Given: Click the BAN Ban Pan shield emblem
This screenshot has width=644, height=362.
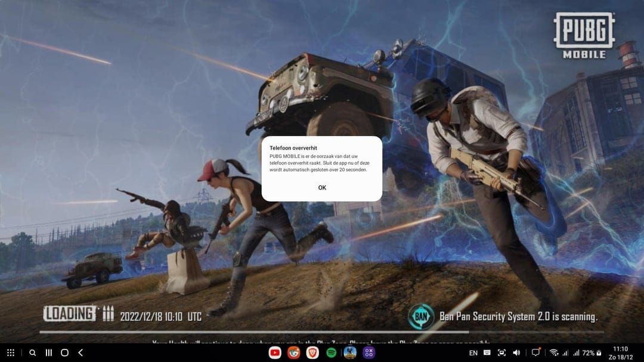Looking at the screenshot, I should point(421,317).
